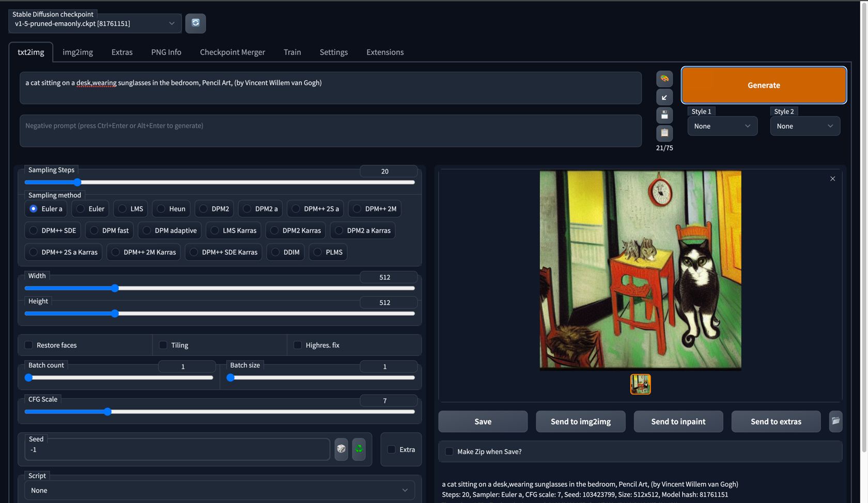Click the dice icon to randomize seed
The image size is (868, 503).
point(341,449)
